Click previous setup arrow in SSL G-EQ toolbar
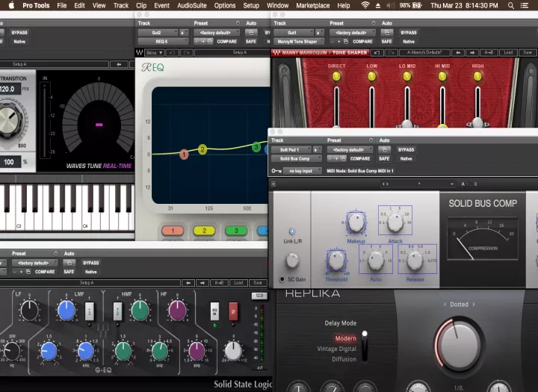This screenshot has width=538, height=392. pyautogui.click(x=188, y=283)
